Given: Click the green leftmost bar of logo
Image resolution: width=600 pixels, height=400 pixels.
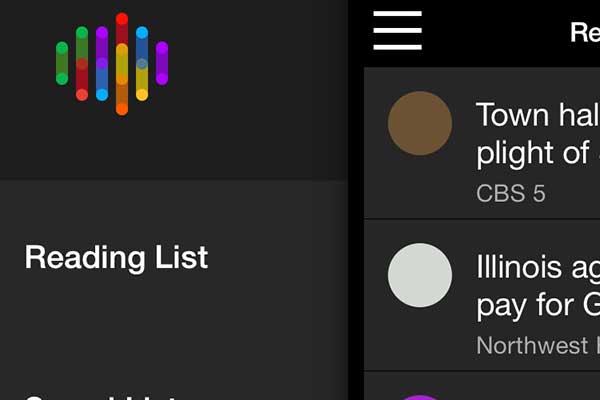Looking at the screenshot, I should coord(62,63).
